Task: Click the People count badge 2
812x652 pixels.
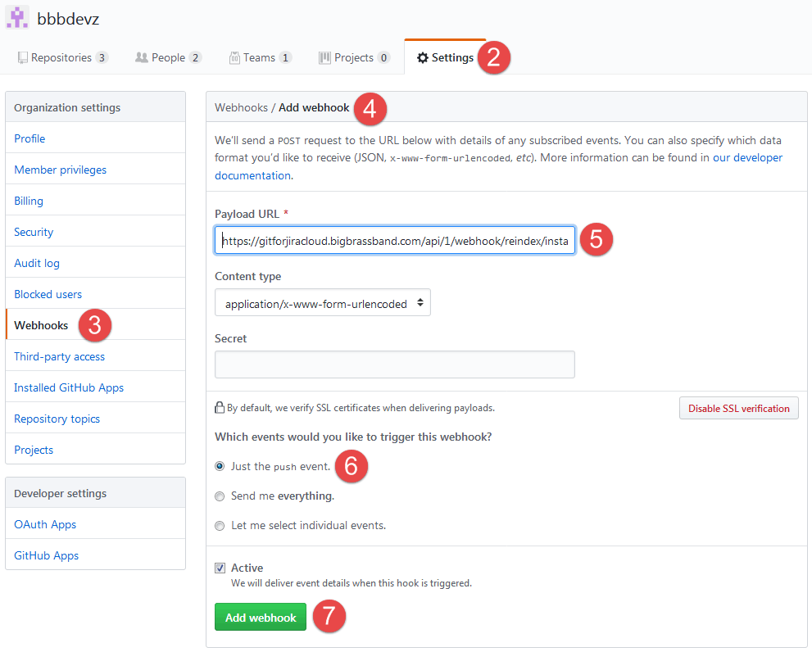Action: click(195, 57)
